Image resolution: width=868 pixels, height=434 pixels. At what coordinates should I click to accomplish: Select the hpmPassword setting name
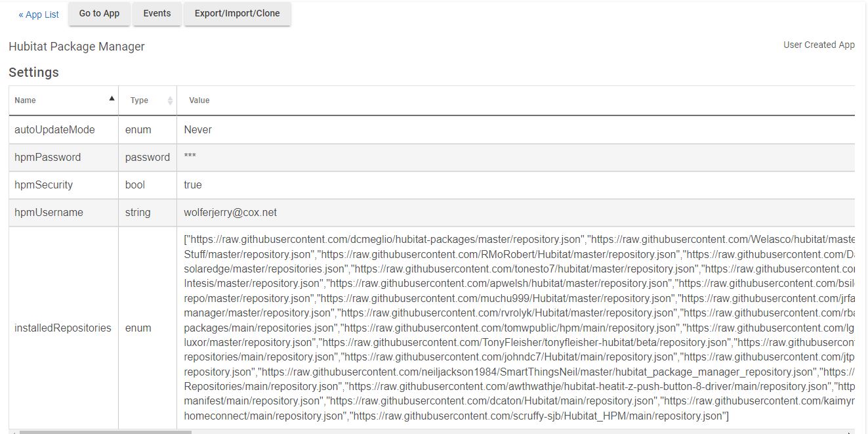pos(48,158)
